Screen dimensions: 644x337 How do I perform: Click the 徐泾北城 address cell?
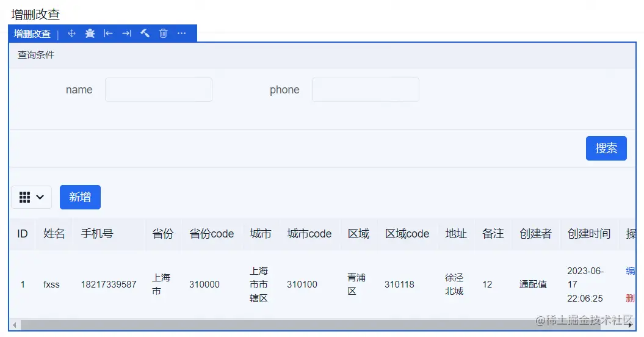pos(454,284)
